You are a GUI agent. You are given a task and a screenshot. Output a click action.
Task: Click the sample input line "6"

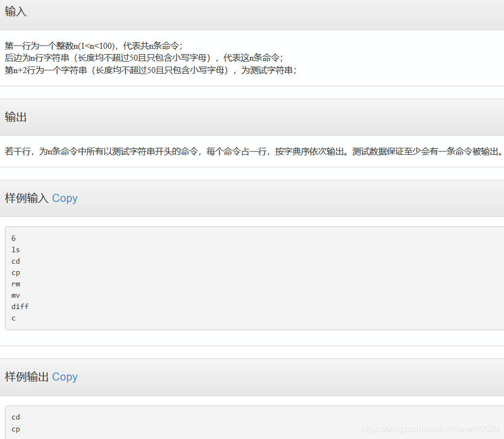(x=14, y=238)
